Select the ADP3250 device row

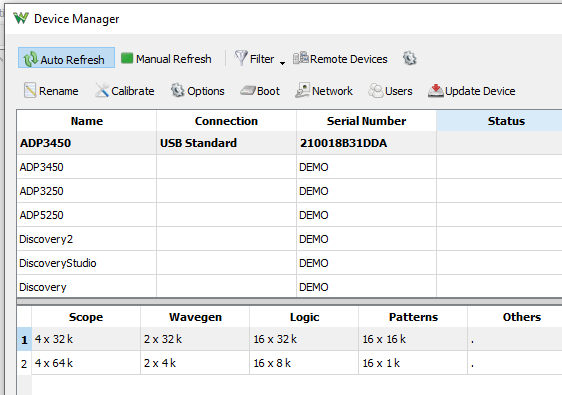pos(289,191)
